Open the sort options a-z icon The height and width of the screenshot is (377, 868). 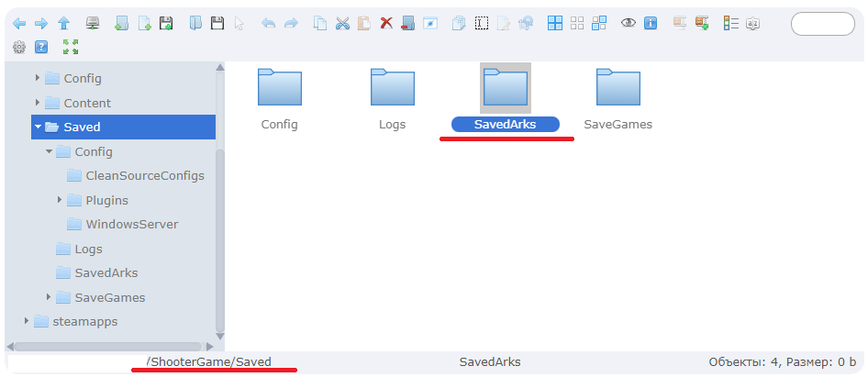(x=753, y=23)
